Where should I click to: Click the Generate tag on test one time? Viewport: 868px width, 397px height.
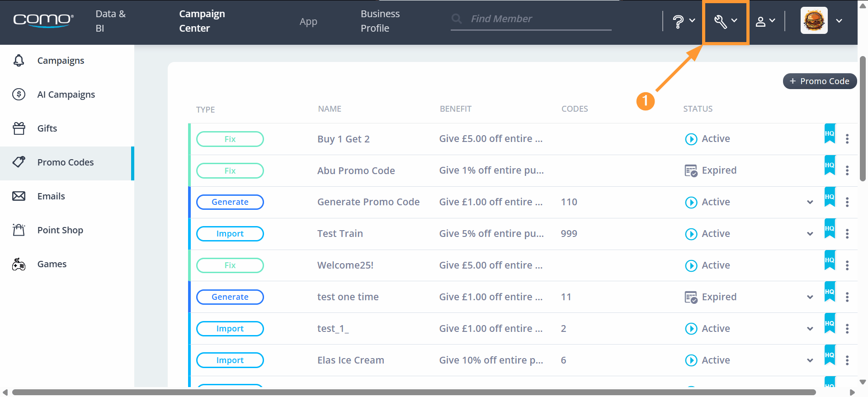[x=230, y=297]
